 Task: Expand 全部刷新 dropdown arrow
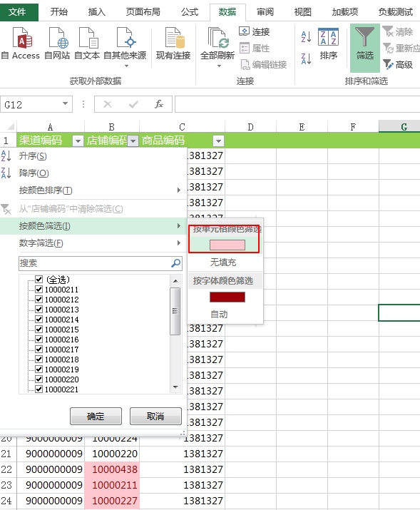tap(219, 66)
